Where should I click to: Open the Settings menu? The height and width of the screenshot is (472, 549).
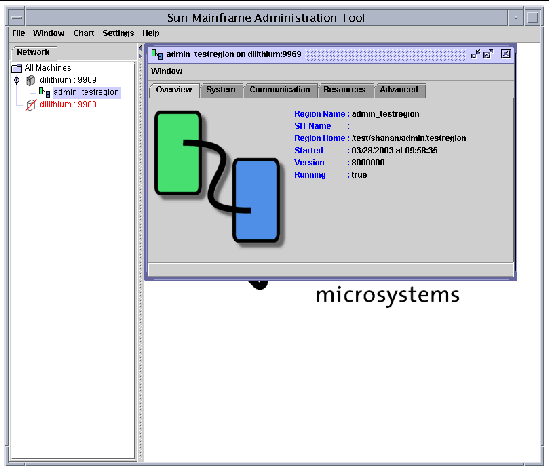(118, 33)
